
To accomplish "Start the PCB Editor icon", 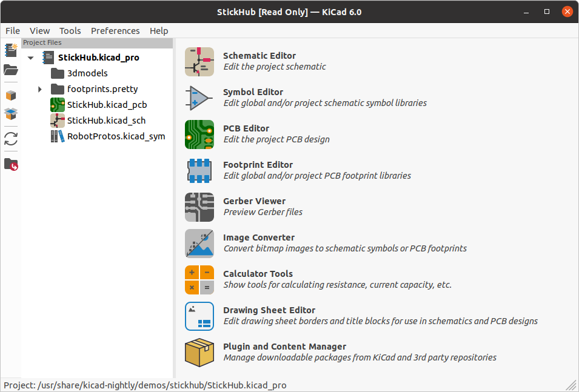I will pyautogui.click(x=199, y=135).
